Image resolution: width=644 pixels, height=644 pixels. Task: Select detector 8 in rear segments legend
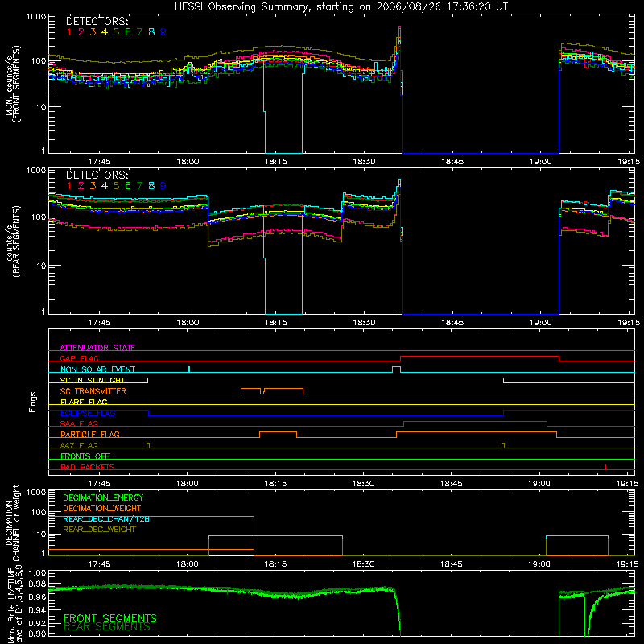151,186
